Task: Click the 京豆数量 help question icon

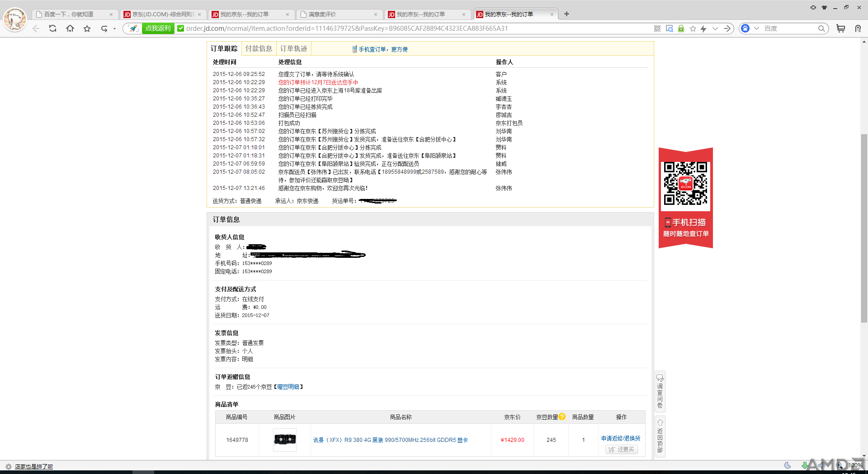Action: [562, 417]
